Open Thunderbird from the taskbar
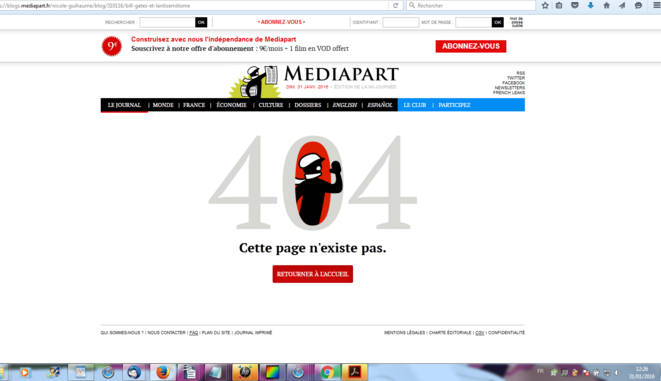Screen dimensions: 661x381 [134, 373]
